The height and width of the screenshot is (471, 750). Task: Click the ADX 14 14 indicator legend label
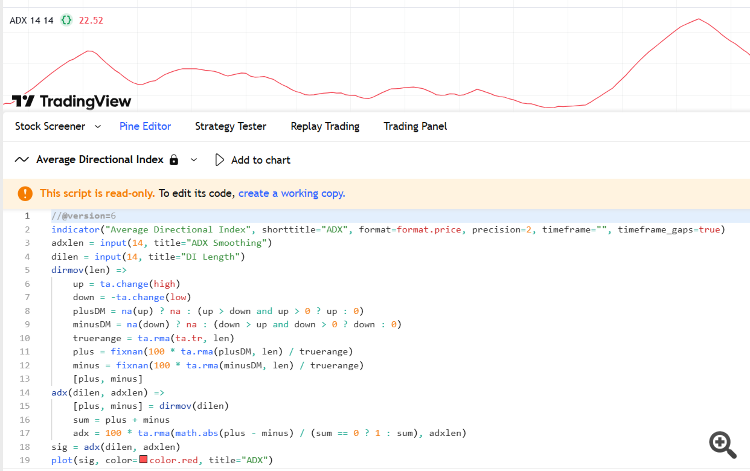tap(31, 21)
